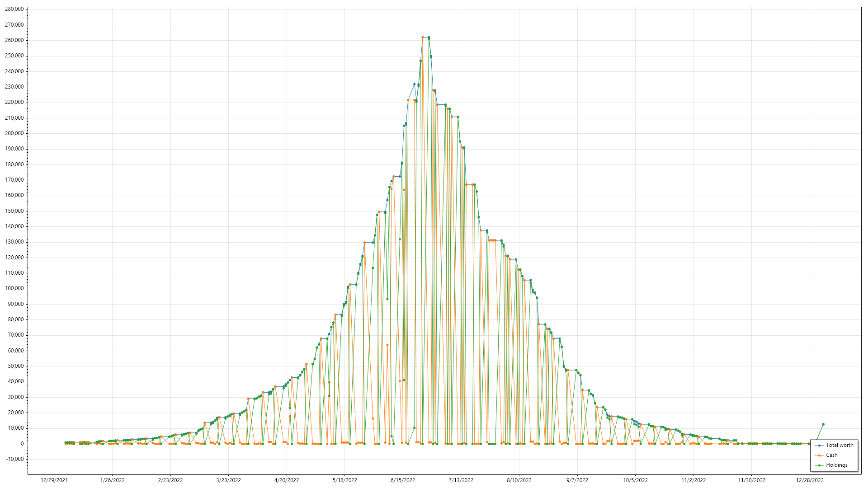
Task: Click the 240,000 value axis label
Action: pos(14,71)
